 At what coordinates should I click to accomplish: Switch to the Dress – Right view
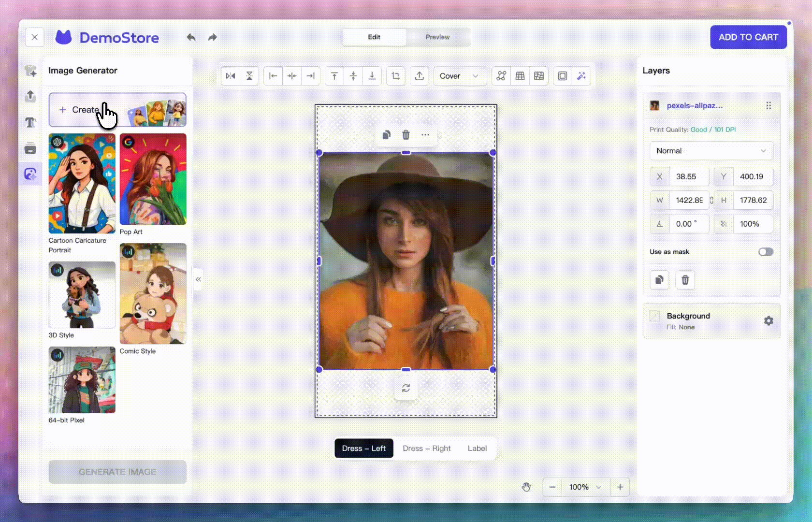tap(426, 449)
